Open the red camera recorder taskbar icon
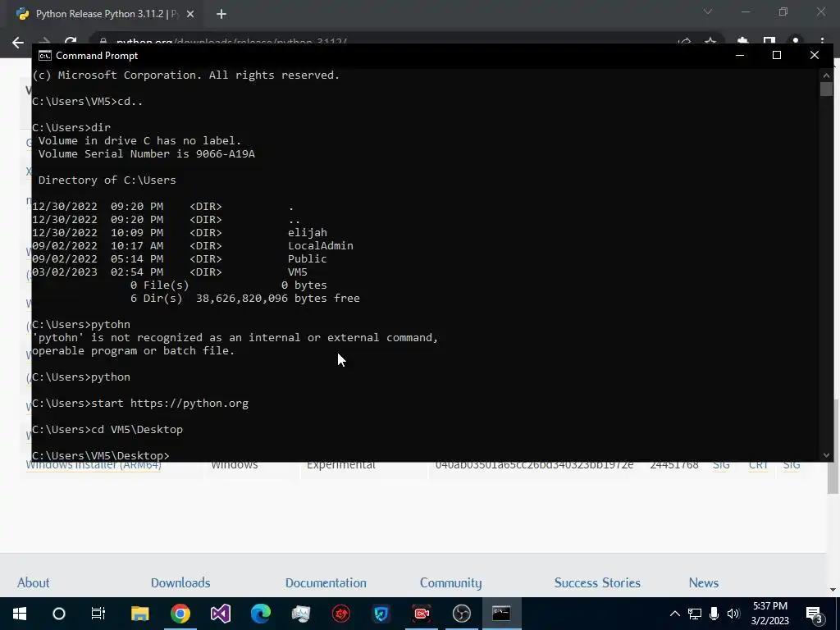This screenshot has width=840, height=630. pyautogui.click(x=421, y=614)
